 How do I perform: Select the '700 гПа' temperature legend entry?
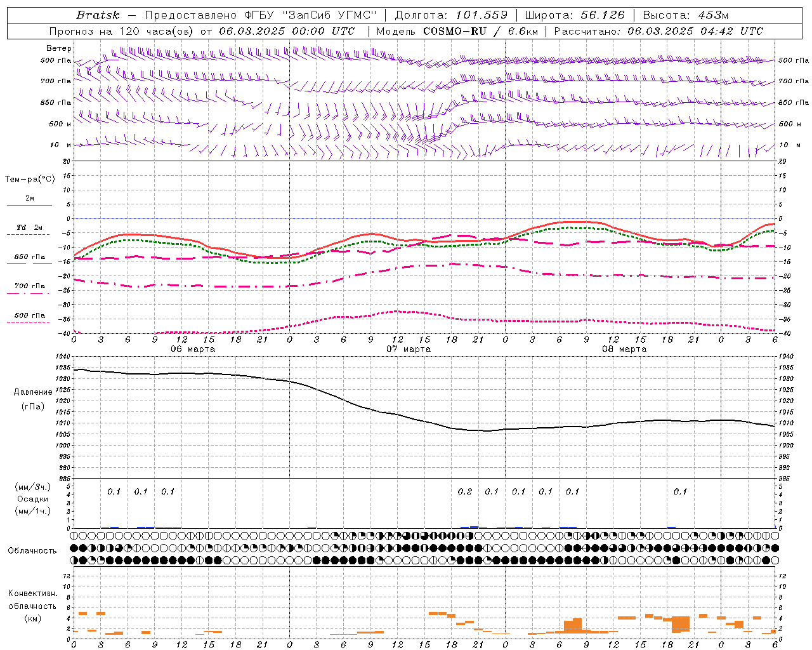coord(30,286)
